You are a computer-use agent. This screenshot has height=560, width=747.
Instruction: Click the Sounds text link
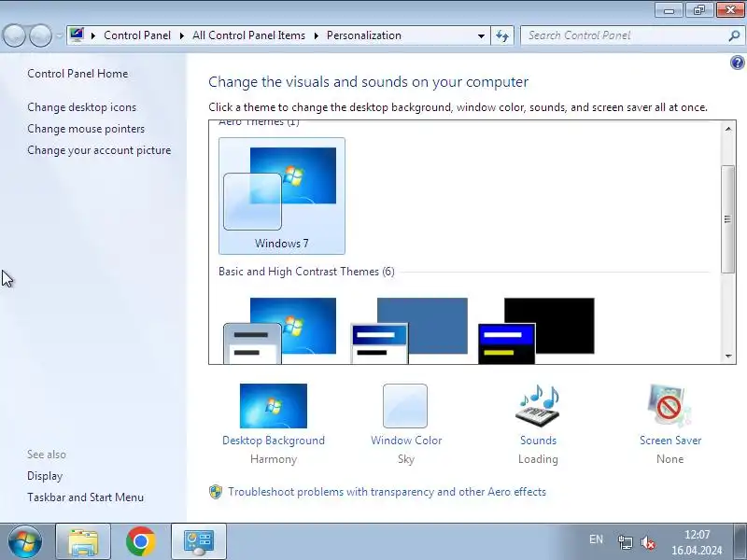[539, 441]
